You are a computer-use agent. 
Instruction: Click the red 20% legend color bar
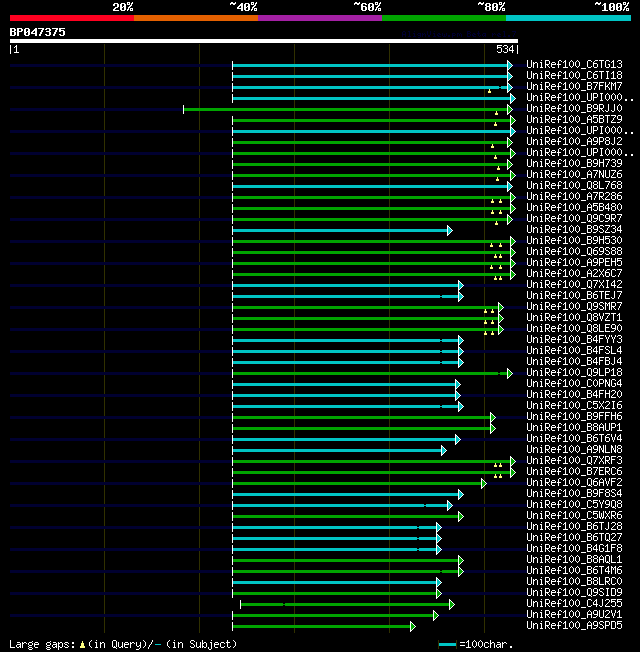(72, 18)
